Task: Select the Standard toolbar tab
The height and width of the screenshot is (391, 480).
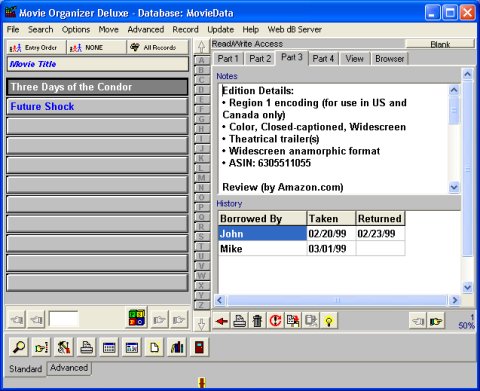Action: point(26,369)
